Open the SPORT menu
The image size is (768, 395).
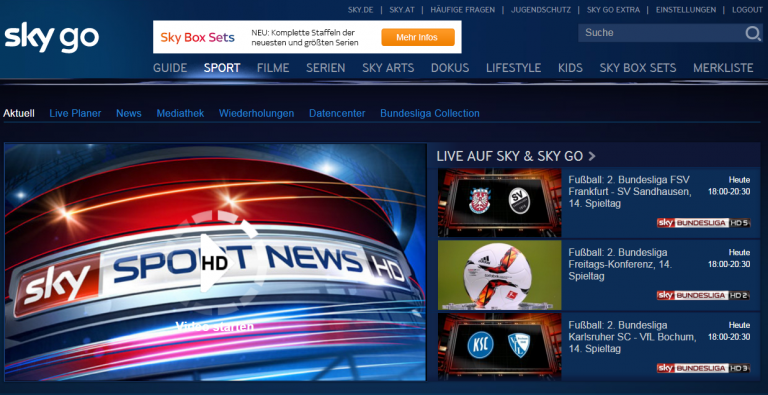tap(222, 68)
